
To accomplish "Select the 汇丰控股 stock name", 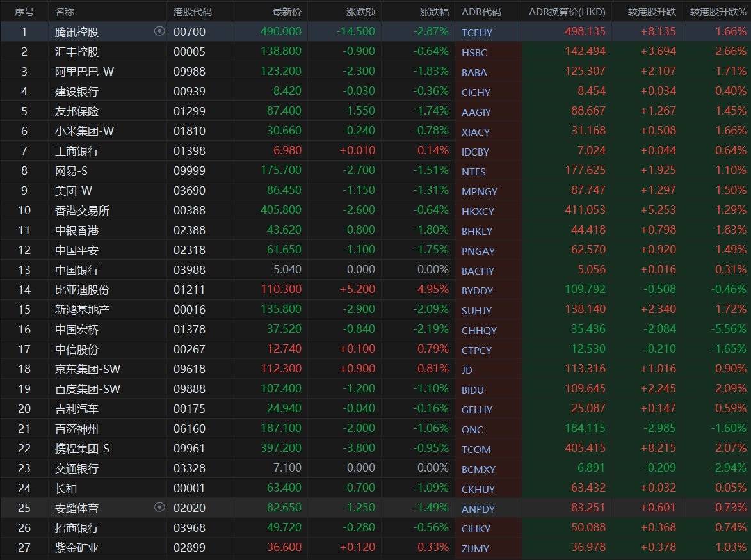I will [x=77, y=52].
